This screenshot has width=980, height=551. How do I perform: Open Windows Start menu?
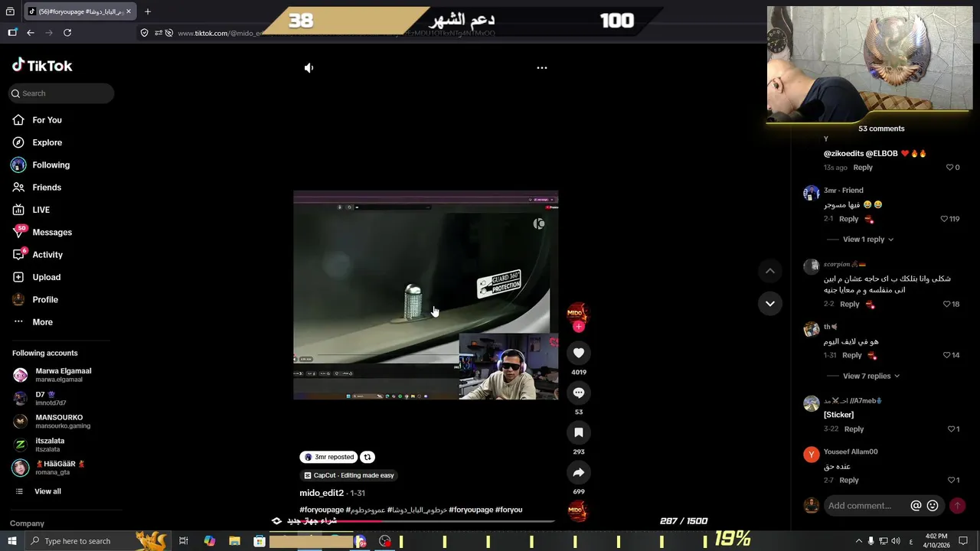point(11,541)
